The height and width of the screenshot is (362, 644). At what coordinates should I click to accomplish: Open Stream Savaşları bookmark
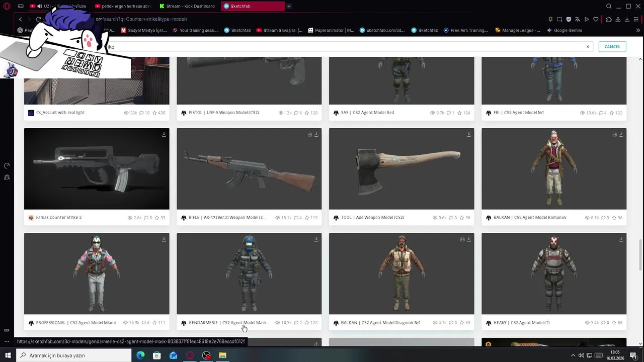point(279,30)
